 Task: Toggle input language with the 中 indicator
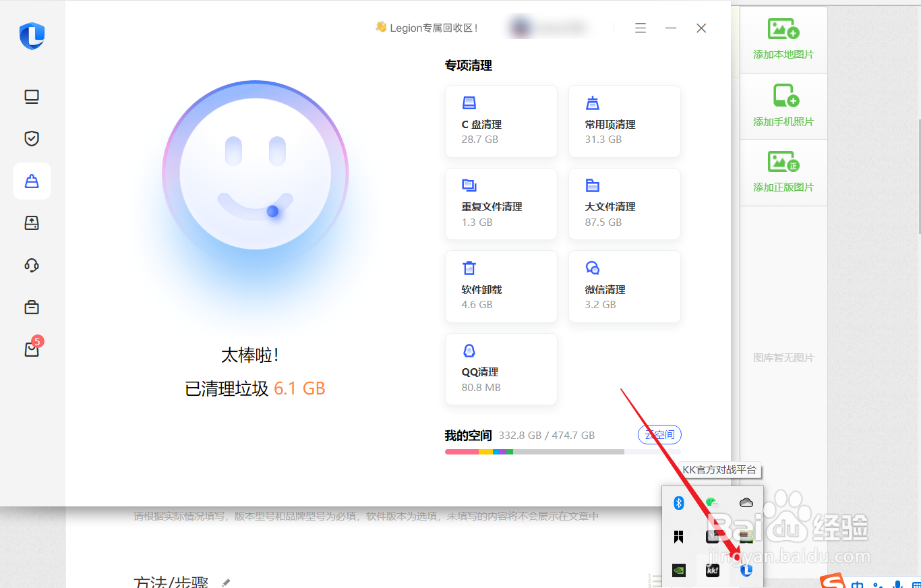[x=858, y=584]
